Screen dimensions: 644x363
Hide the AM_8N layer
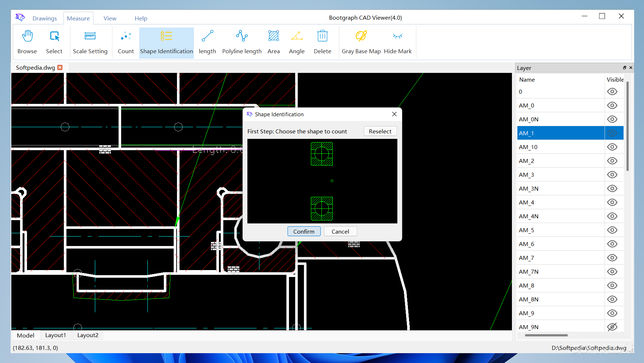[x=612, y=299]
